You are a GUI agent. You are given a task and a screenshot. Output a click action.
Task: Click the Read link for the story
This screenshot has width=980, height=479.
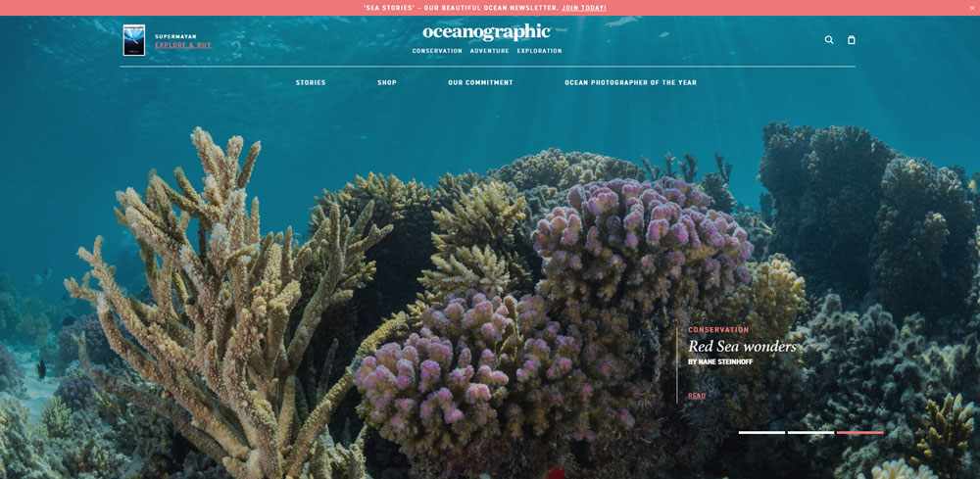(x=697, y=396)
